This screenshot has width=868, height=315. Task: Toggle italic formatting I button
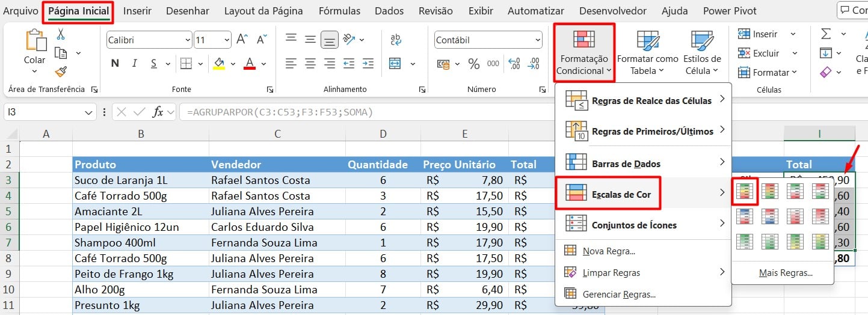(134, 63)
